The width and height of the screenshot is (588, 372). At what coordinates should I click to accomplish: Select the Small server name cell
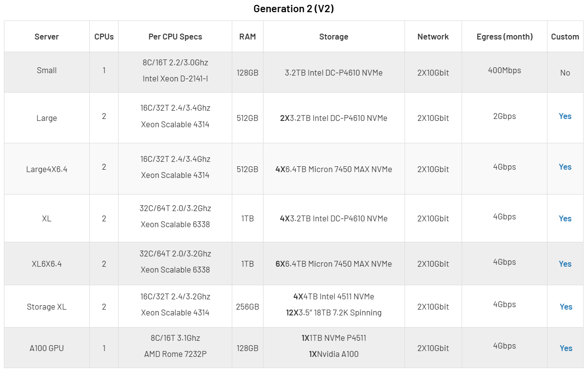[47, 70]
